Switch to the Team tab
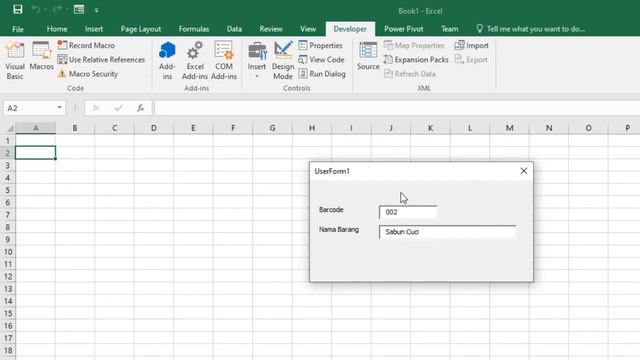 tap(449, 29)
